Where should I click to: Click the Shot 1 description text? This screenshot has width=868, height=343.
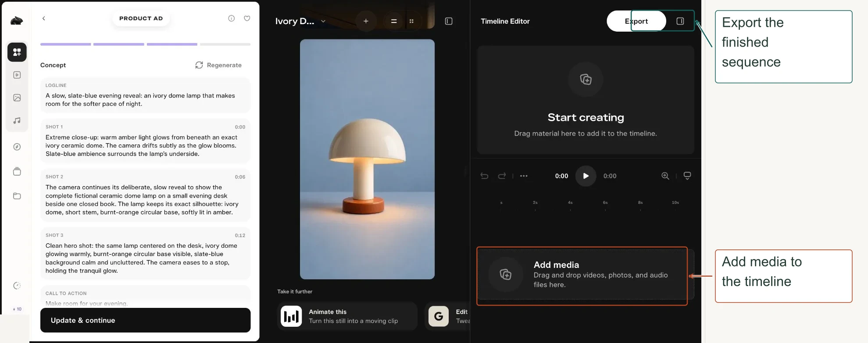click(142, 146)
